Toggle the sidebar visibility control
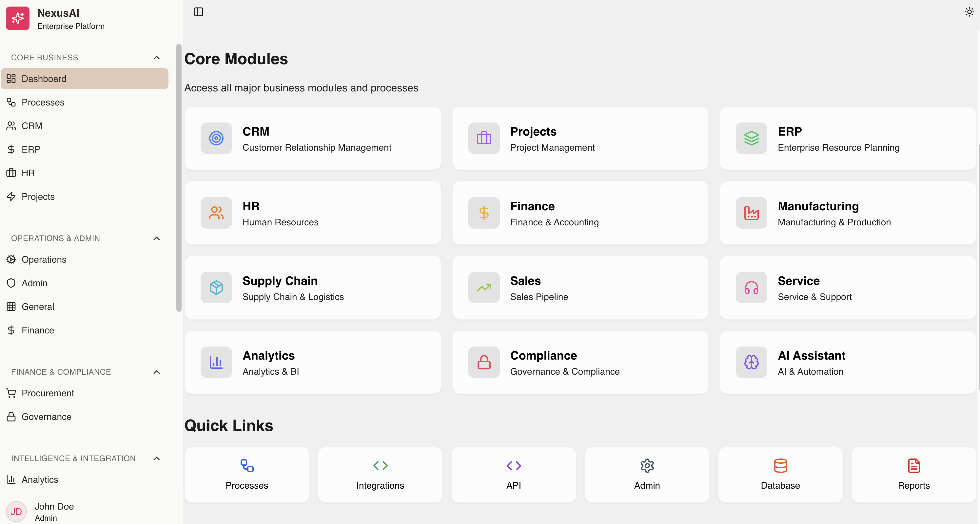 coord(199,12)
